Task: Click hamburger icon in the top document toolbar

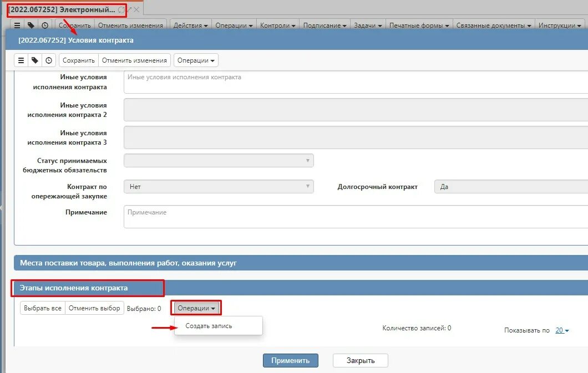Action: click(x=17, y=25)
